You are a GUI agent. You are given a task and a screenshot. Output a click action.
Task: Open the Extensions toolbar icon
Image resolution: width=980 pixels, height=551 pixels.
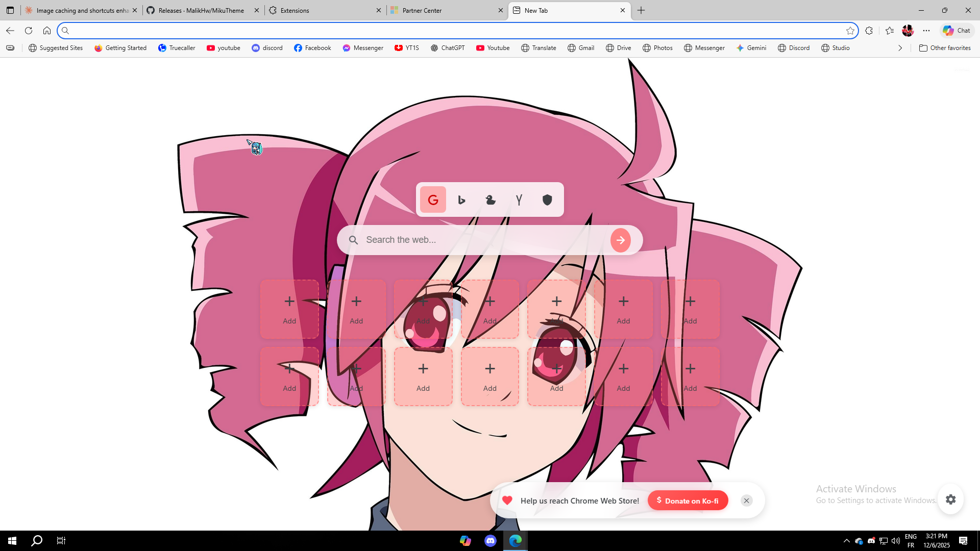point(869,31)
